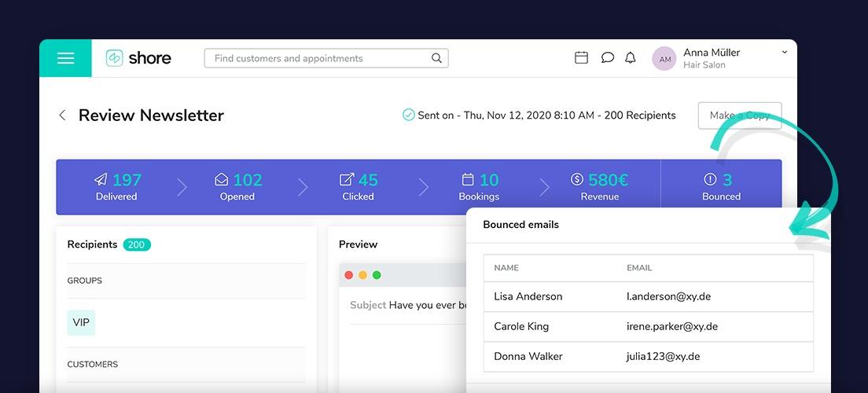Screen dimensions: 868x393
Task: Select the Delivered stat step
Action: (x=116, y=187)
